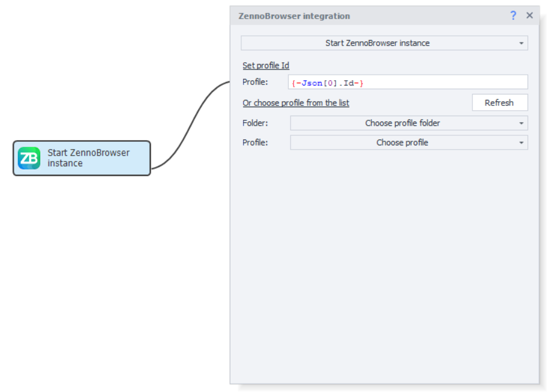Expand the Choose profile folder dropdown
The image size is (552, 392).
click(x=402, y=123)
